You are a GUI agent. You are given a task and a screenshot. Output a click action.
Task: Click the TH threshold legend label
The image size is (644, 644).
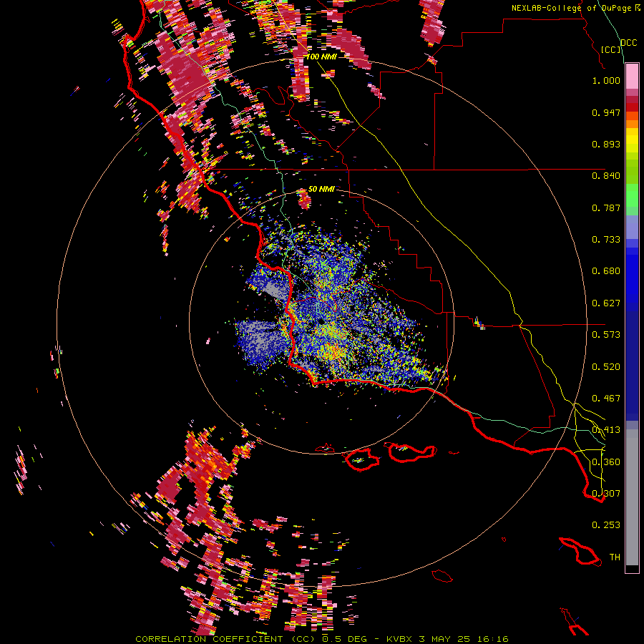click(x=615, y=557)
